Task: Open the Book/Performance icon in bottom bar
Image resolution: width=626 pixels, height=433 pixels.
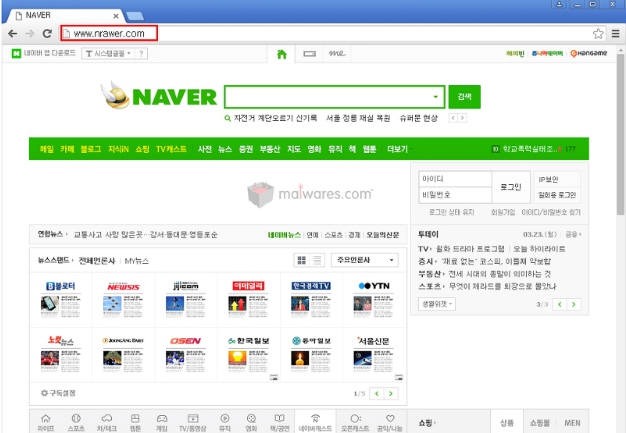Action: tap(279, 422)
